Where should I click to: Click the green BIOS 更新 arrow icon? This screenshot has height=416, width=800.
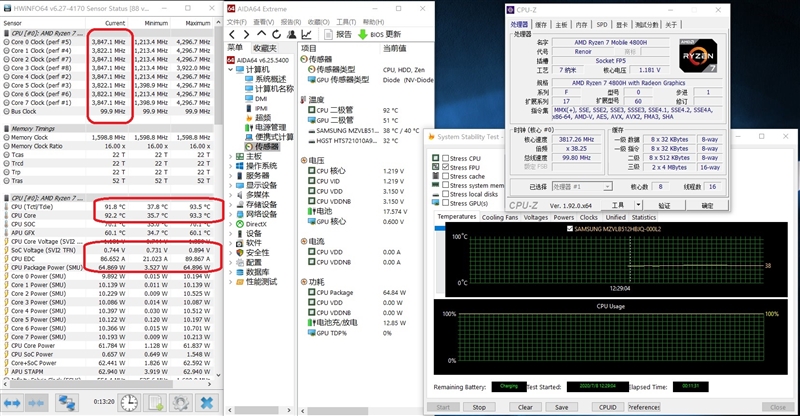[x=362, y=34]
